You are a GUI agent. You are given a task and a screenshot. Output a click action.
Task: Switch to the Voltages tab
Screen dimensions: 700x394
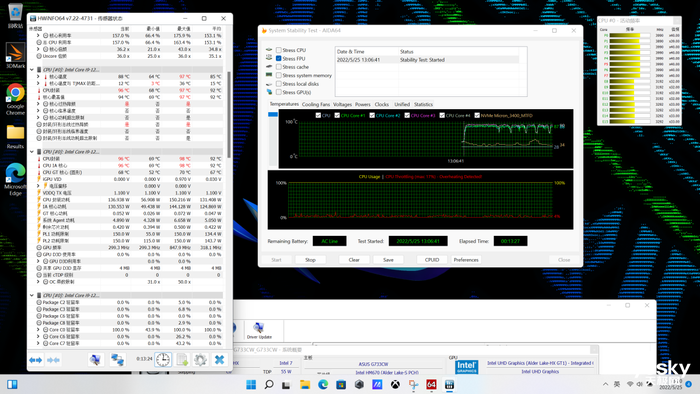coord(342,104)
